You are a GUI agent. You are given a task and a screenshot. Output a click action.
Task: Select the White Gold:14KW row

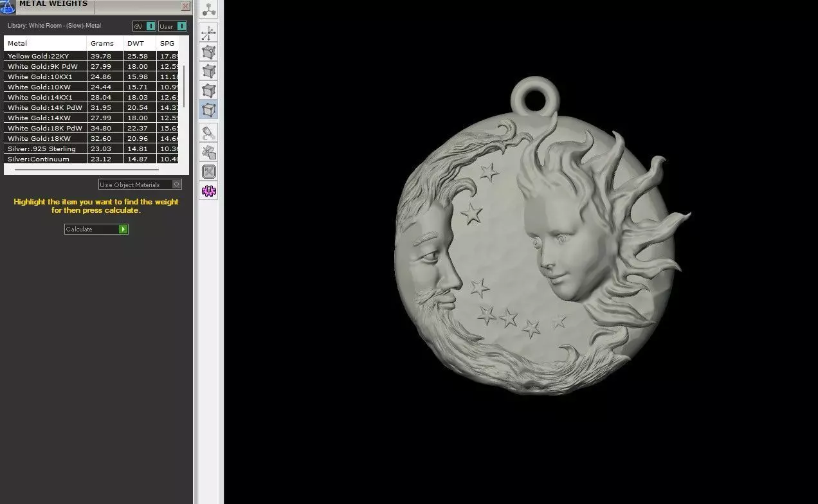91,118
